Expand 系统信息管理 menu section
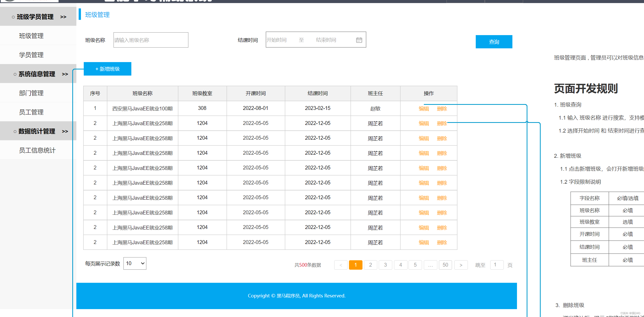 [x=38, y=74]
